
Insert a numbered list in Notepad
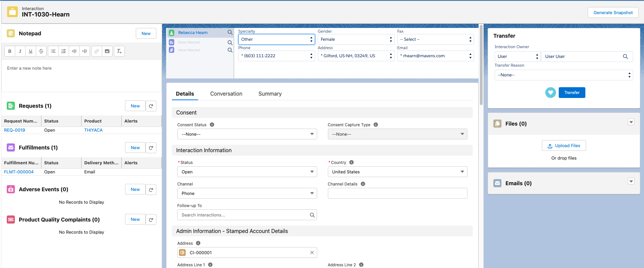point(64,51)
